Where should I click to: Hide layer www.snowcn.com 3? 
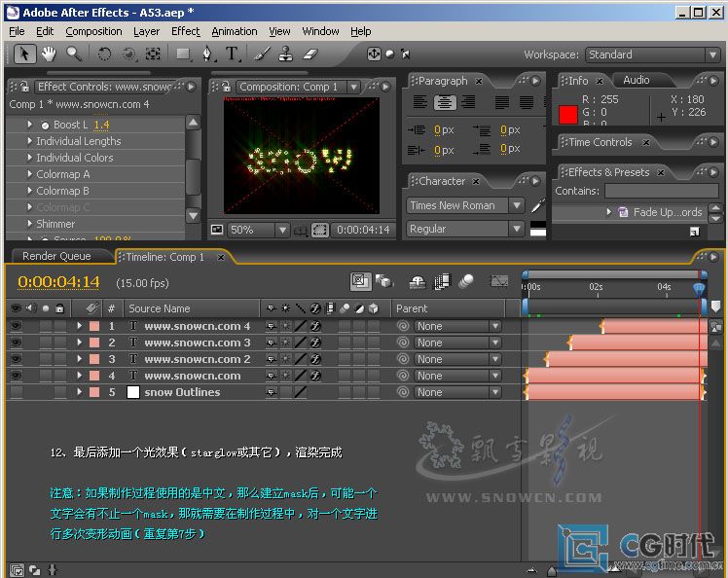point(16,343)
